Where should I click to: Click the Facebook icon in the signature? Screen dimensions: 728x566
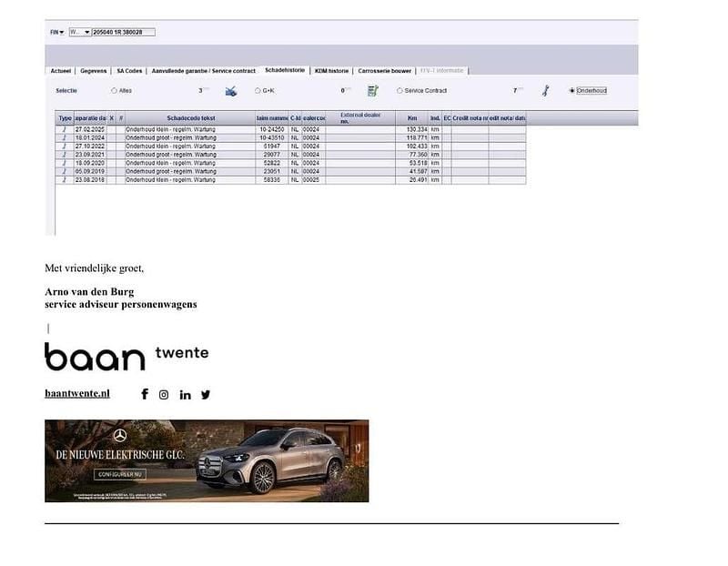[145, 394]
